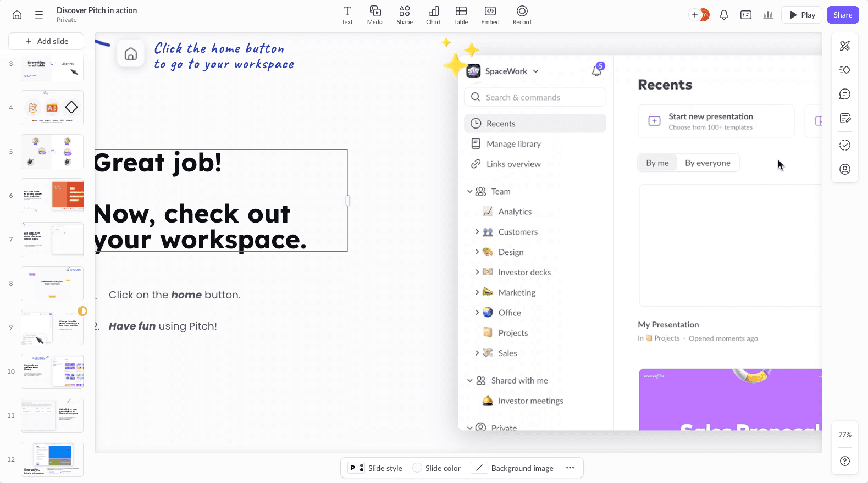Image resolution: width=868 pixels, height=483 pixels.
Task: Select slide 12 thumbnail
Action: point(52,459)
